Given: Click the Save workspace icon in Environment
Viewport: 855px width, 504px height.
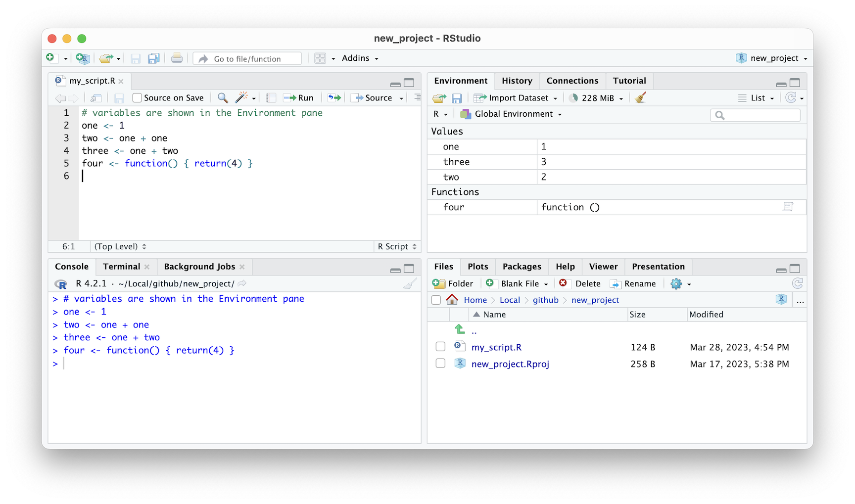Looking at the screenshot, I should [x=457, y=98].
